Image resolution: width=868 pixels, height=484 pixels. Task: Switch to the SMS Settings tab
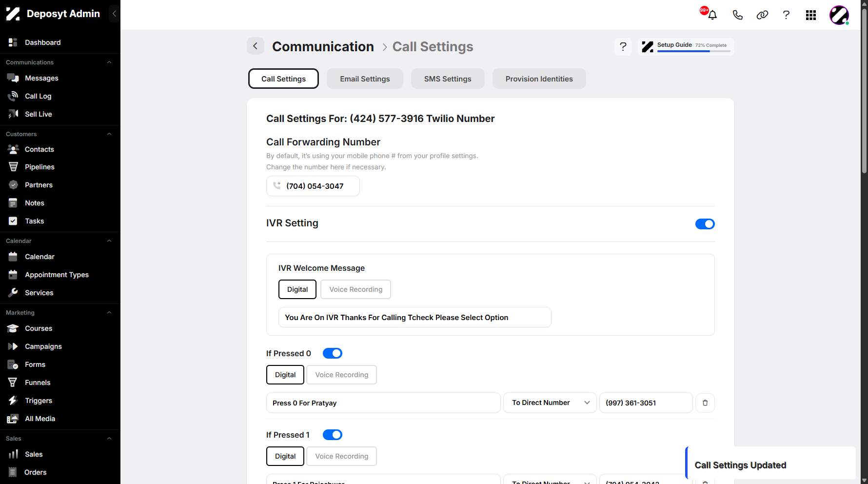[448, 79]
